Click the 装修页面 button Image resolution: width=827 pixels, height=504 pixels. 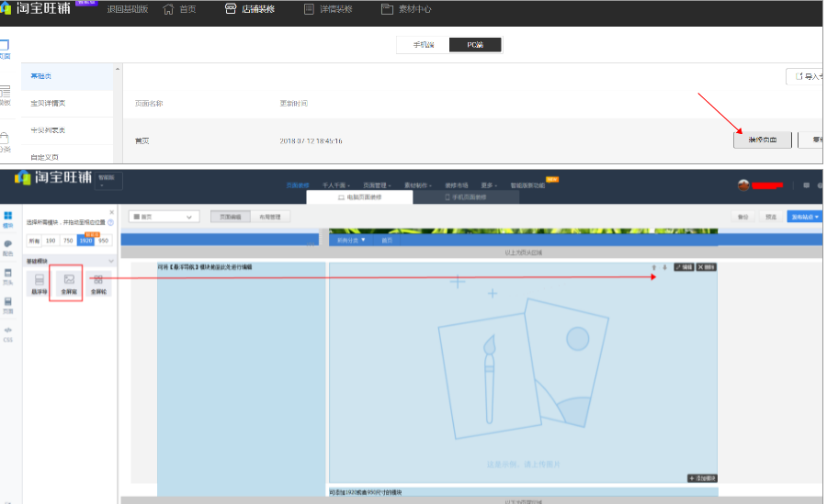pos(762,140)
